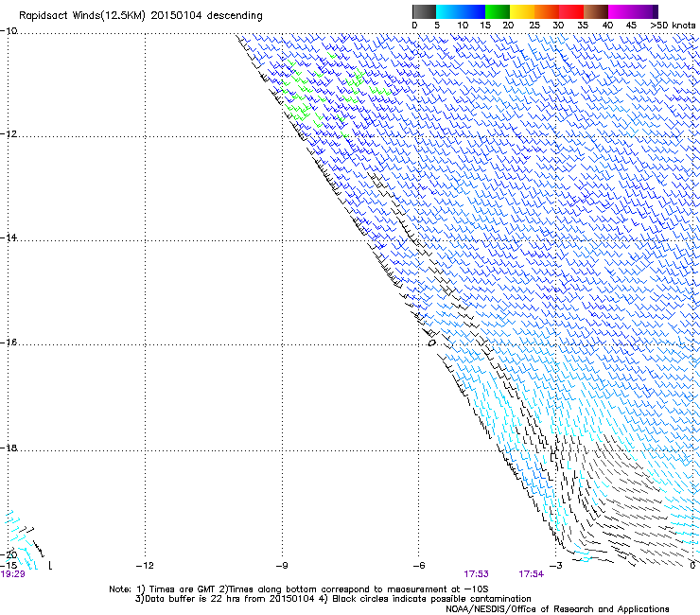The height and width of the screenshot is (615, 700).
Task: Click the 'Note: 1) Times are GMT' line
Action: pos(299,589)
